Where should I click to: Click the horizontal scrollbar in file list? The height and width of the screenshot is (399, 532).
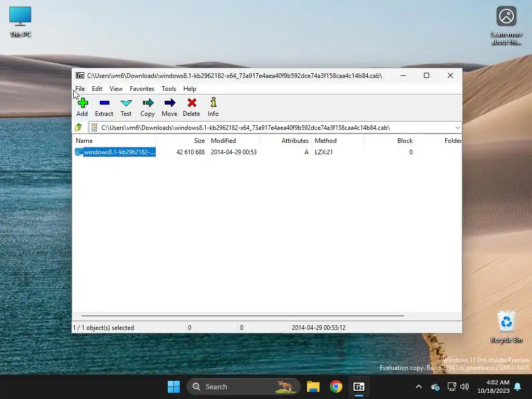[243, 315]
